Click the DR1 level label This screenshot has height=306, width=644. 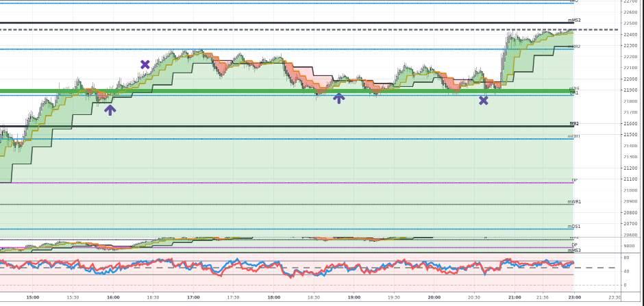tap(574, 93)
